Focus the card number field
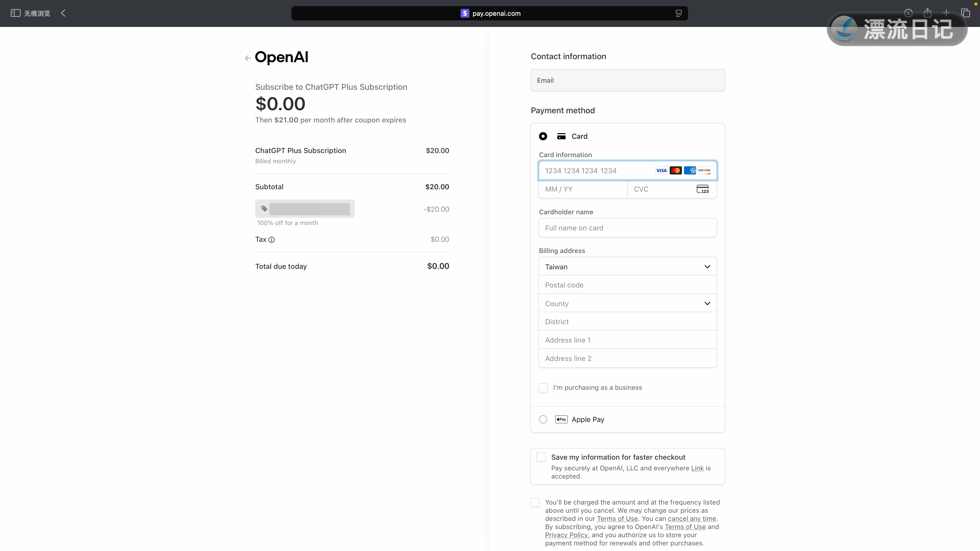The image size is (980, 551). pos(628,170)
